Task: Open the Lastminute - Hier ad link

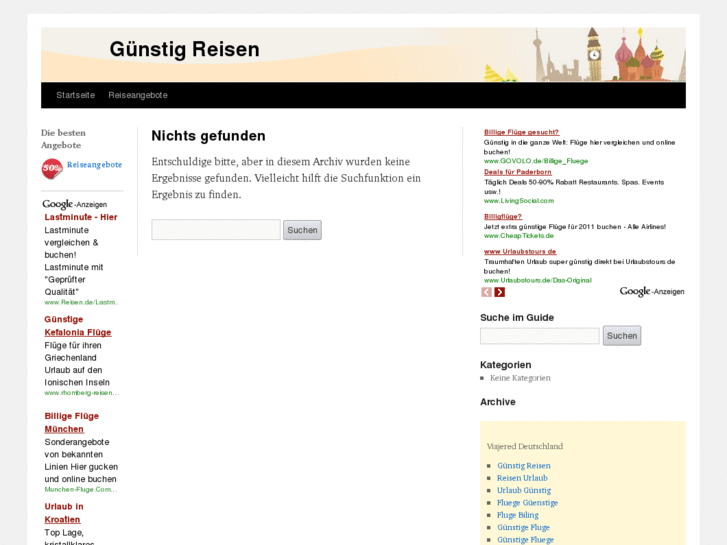Action: coord(81,217)
